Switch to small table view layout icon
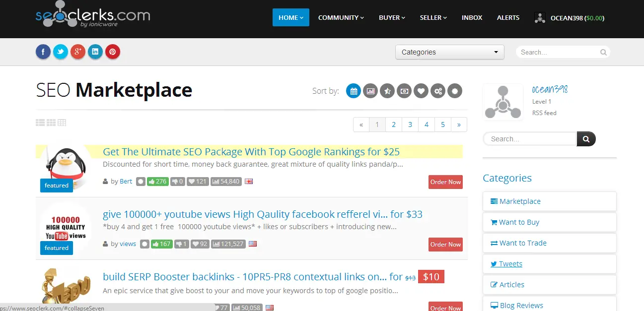Image resolution: width=644 pixels, height=311 pixels. point(62,123)
